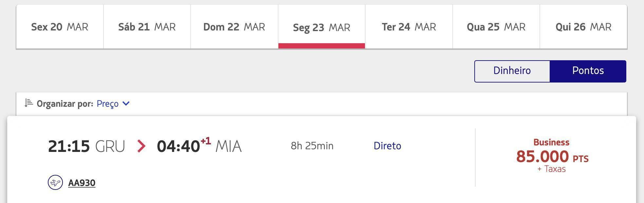
Task: Select the Qua 25 MAR date tab
Action: point(496,27)
